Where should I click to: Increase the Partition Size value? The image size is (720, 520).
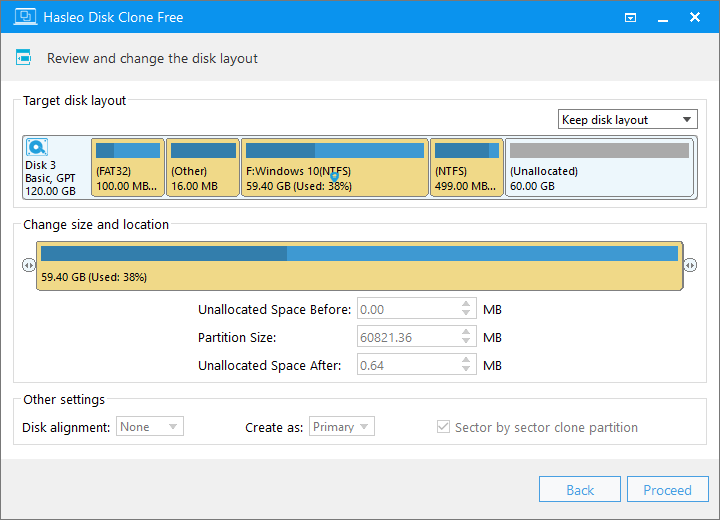466,332
